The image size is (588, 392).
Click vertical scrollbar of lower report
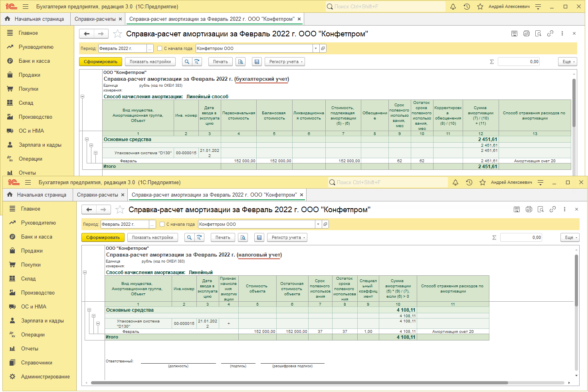[x=576, y=281]
